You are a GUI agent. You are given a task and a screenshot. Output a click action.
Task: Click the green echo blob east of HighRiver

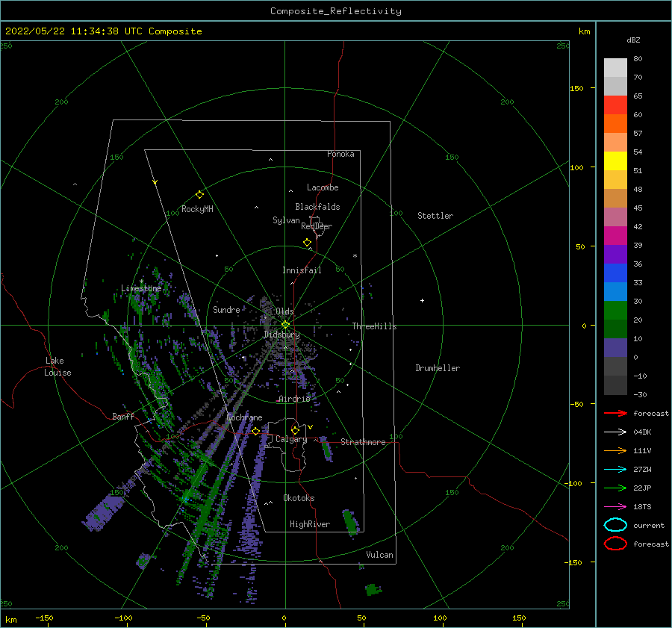350,522
